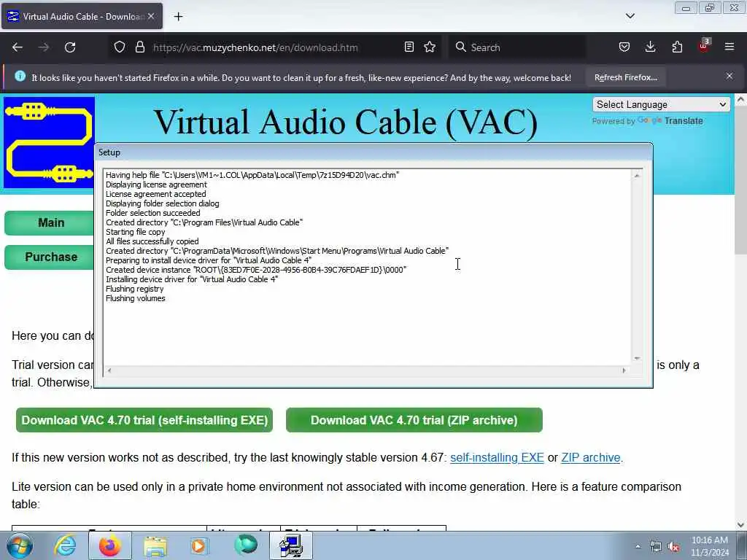Click Setup log scroll left arrow
Screen dimensions: 747x560
click(x=109, y=370)
